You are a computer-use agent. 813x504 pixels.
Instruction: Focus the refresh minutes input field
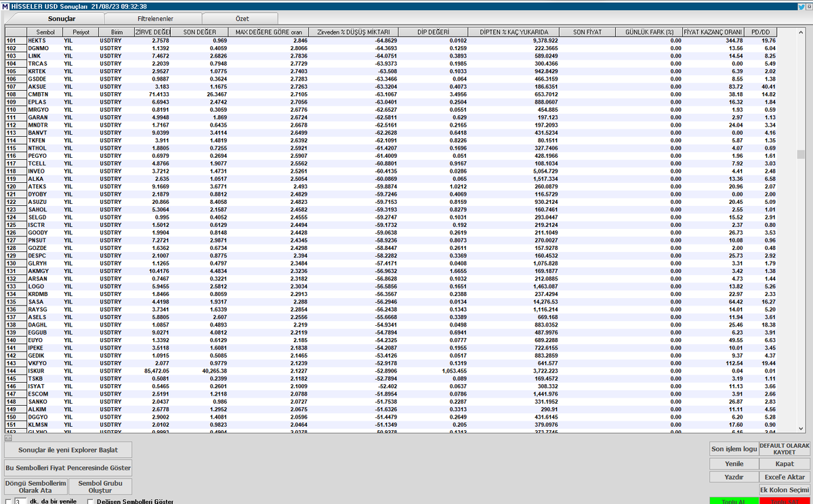20,501
